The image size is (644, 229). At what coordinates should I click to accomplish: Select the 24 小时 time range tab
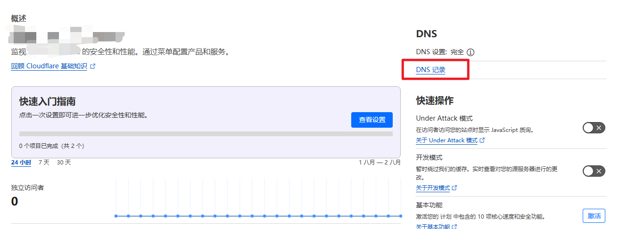point(21,163)
